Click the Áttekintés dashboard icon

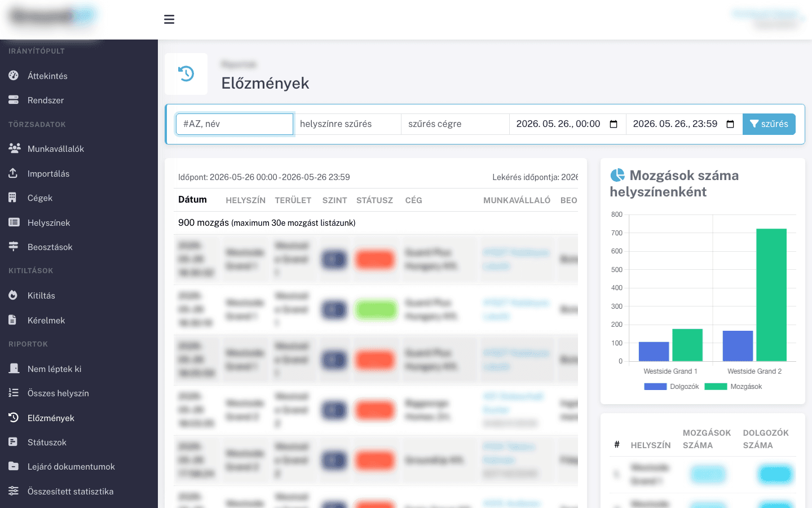(14, 76)
